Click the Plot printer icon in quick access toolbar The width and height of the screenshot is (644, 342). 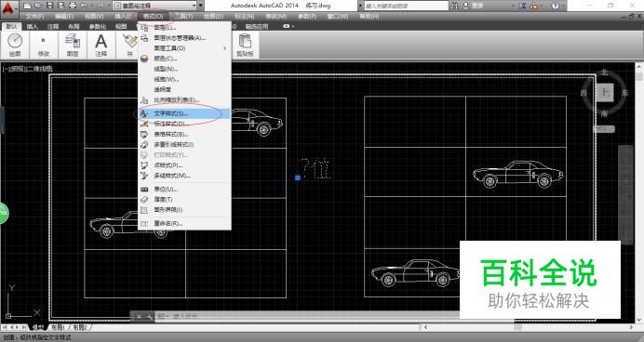pyautogui.click(x=73, y=6)
